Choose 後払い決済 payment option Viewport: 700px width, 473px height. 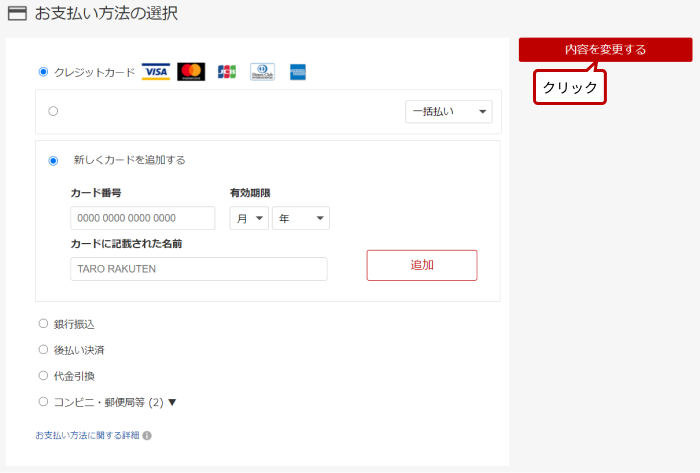pyautogui.click(x=43, y=349)
